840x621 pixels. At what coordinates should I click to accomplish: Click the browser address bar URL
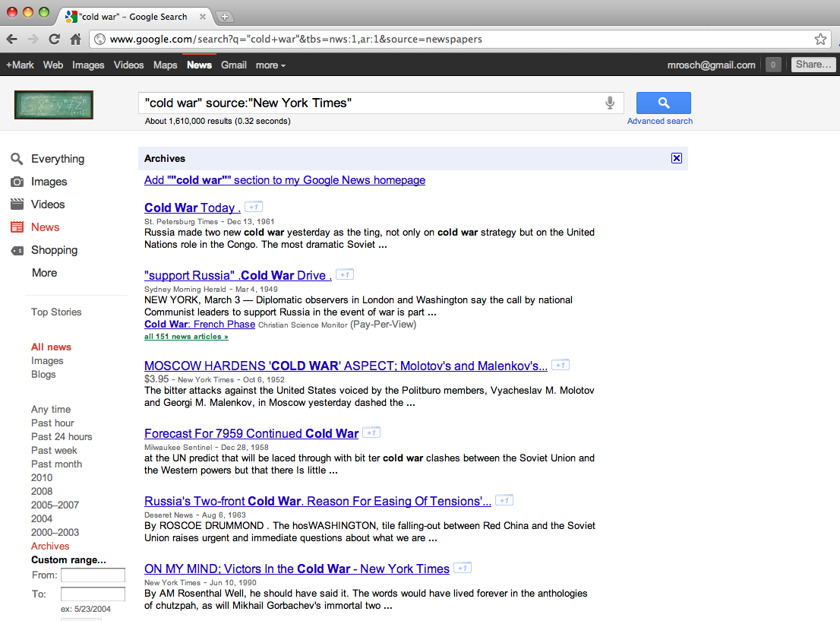pyautogui.click(x=295, y=40)
